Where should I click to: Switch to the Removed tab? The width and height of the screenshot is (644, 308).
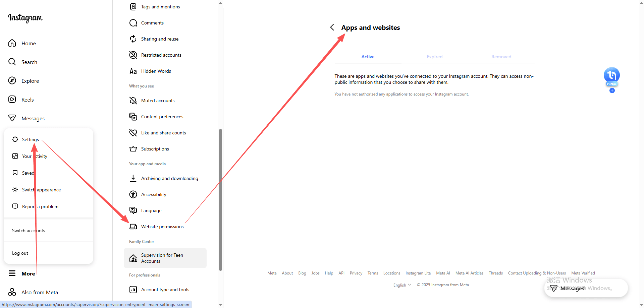pos(501,57)
